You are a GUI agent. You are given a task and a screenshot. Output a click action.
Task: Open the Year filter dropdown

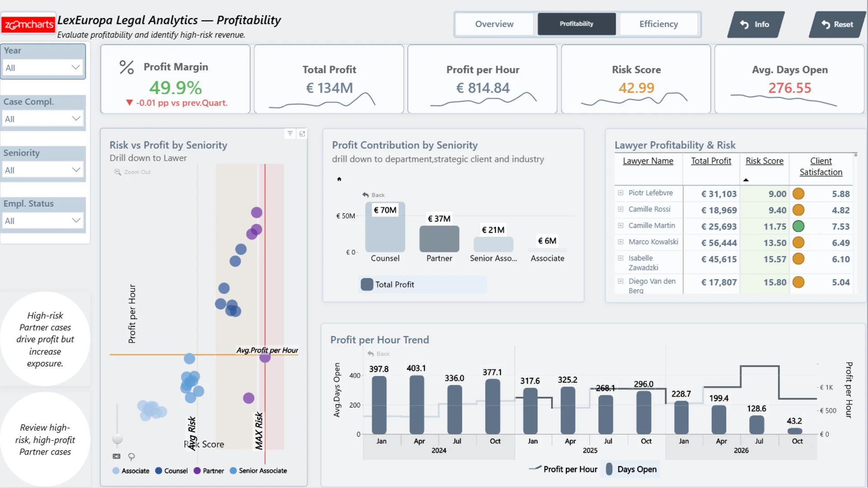(x=43, y=68)
